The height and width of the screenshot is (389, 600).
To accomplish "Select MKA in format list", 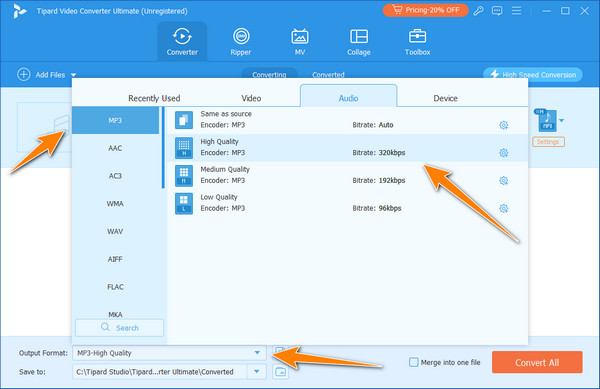I will coord(115,314).
